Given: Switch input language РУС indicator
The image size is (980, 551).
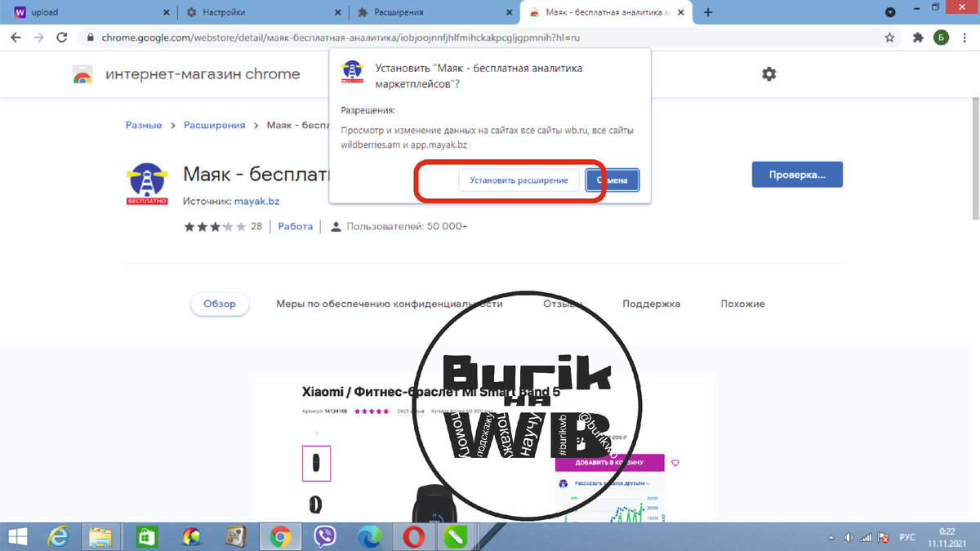Looking at the screenshot, I should [x=907, y=537].
